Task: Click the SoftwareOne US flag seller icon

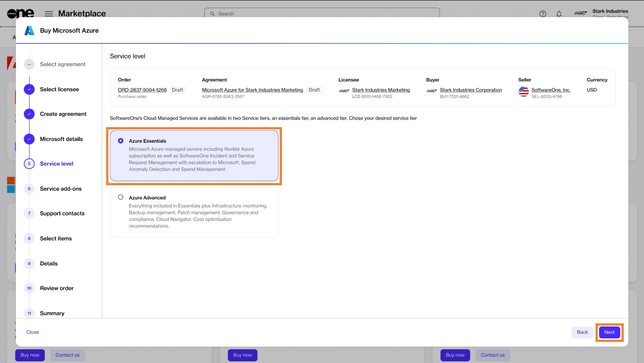Action: tap(523, 92)
